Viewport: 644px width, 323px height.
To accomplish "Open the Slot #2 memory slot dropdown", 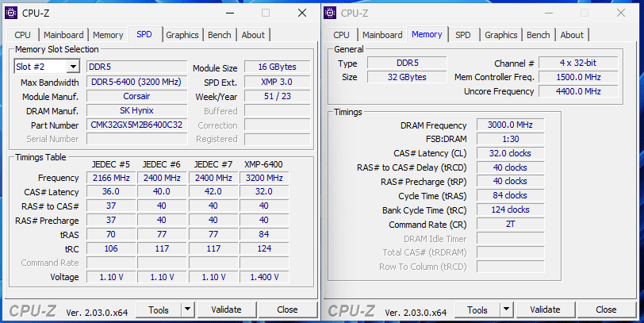I will tap(73, 67).
